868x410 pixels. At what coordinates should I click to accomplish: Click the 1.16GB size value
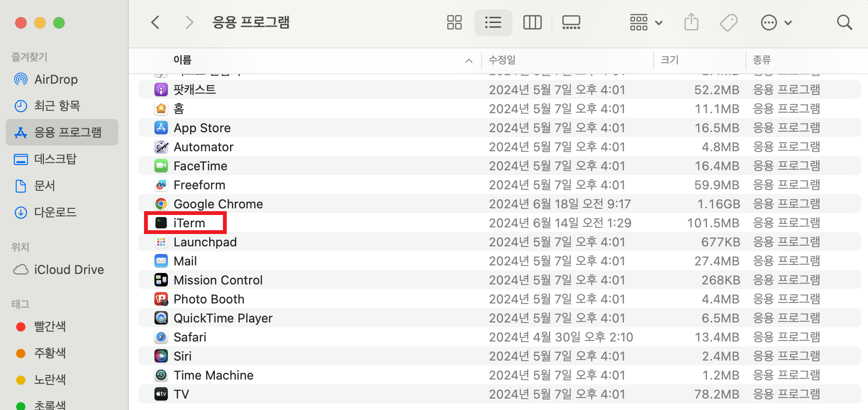coord(719,204)
